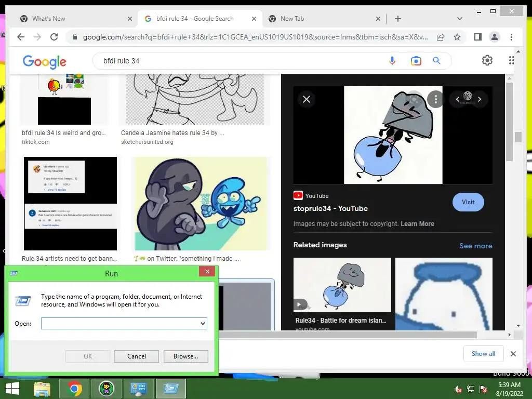Viewport: 532px width, 399px height.
Task: Click the page horizontal scrollbar
Action: point(348,335)
